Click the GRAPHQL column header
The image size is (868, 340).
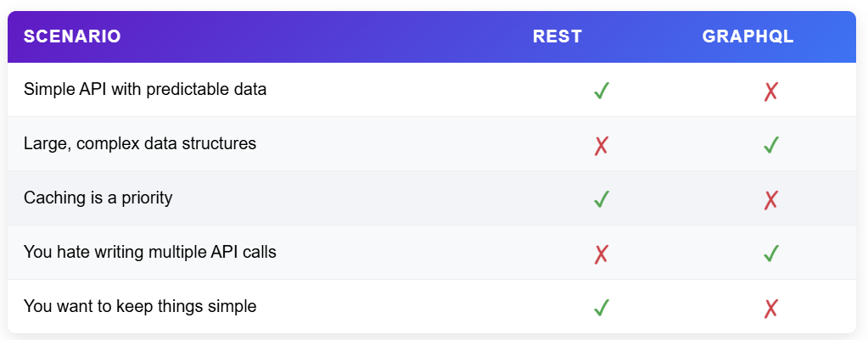(x=748, y=36)
